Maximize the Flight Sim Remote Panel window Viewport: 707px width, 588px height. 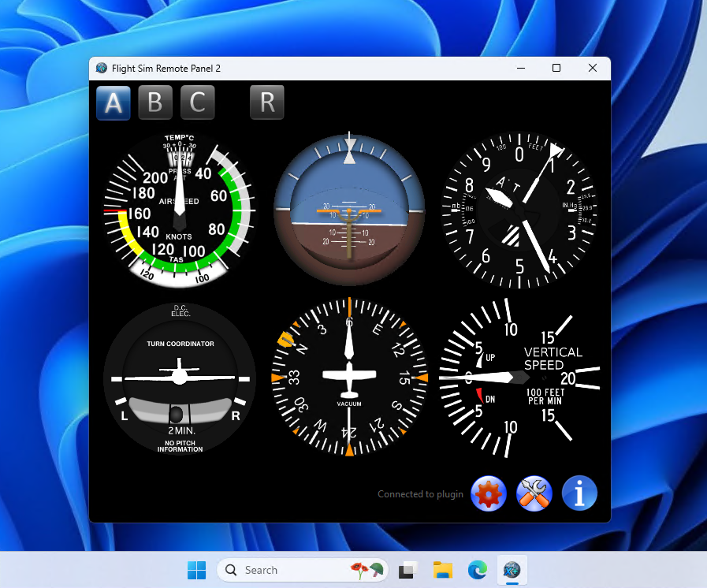[556, 68]
